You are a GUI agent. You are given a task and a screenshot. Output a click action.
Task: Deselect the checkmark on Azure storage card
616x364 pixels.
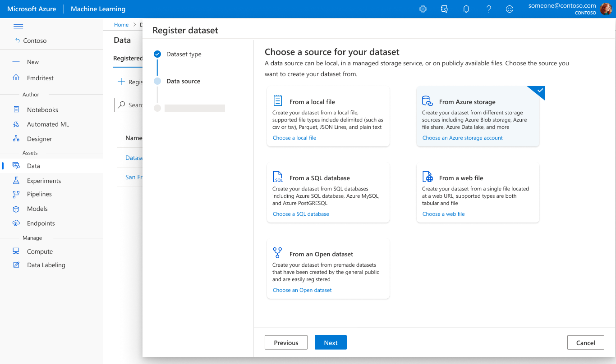coord(540,91)
